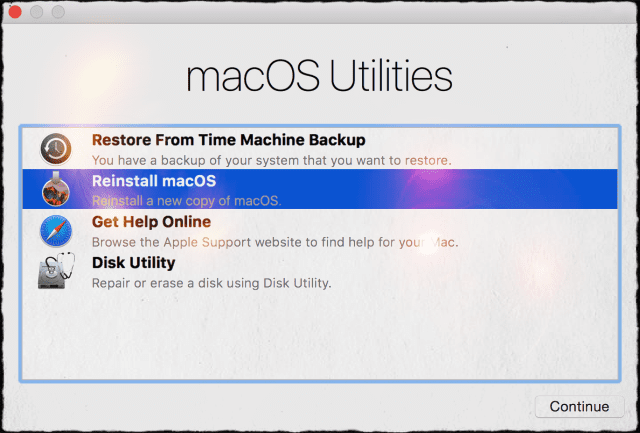Select Restore From Time Machine Backup title
Screen dimensions: 640x433
(228, 139)
